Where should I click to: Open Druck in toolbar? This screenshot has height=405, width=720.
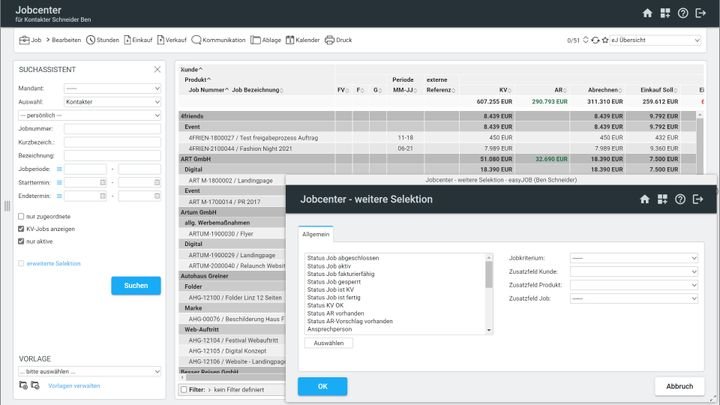[338, 40]
